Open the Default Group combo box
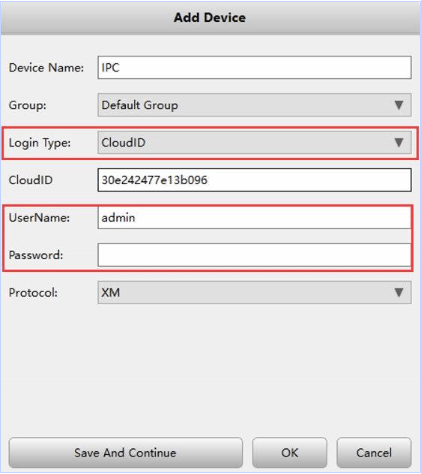Screen dimensions: 421x474 (x=254, y=105)
